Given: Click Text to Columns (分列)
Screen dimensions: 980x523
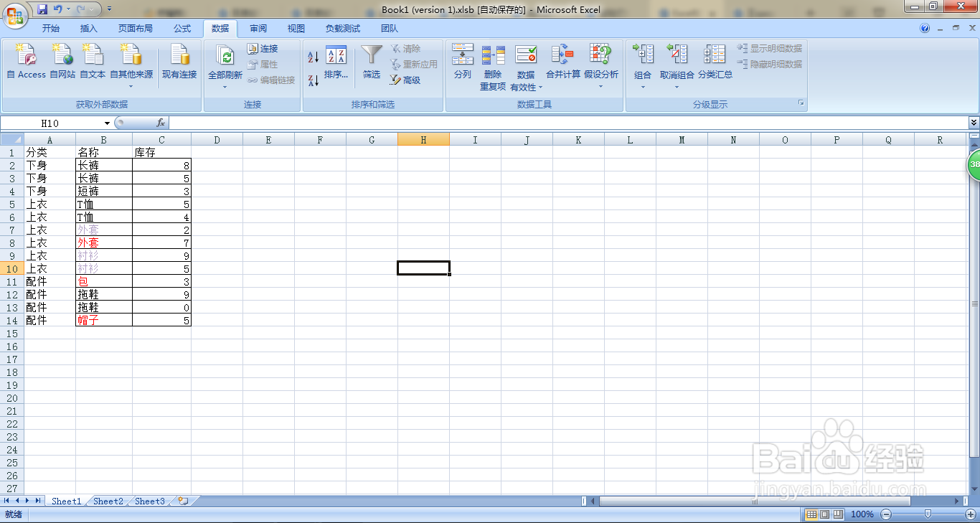Looking at the screenshot, I should pyautogui.click(x=463, y=62).
